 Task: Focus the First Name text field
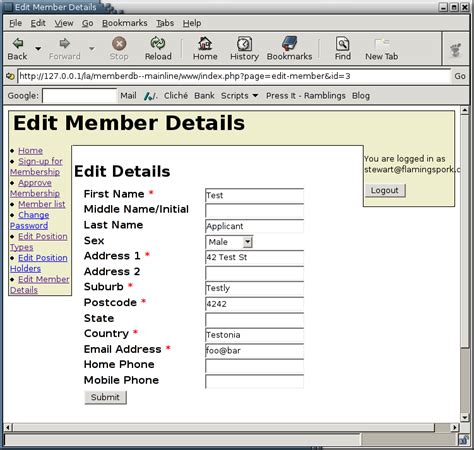[x=254, y=195]
